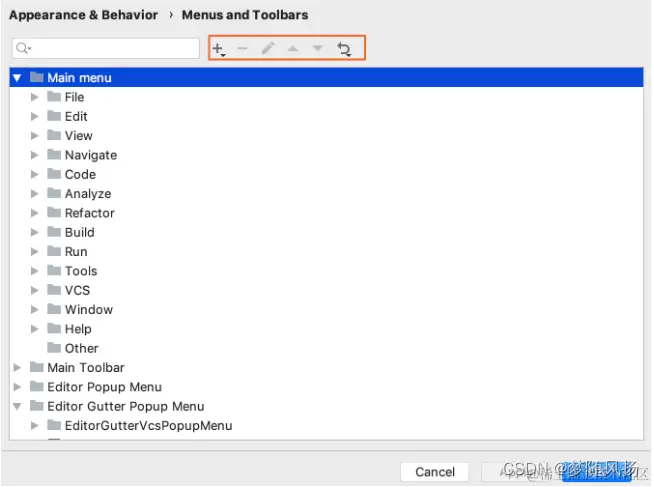
Task: Select the View tree item
Action: 78,136
